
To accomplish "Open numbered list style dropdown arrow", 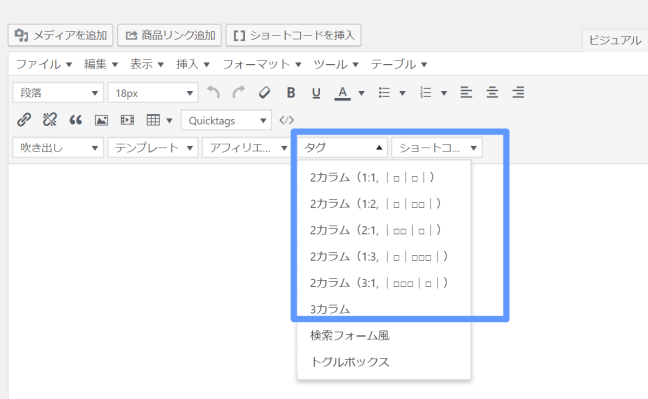I will point(444,93).
